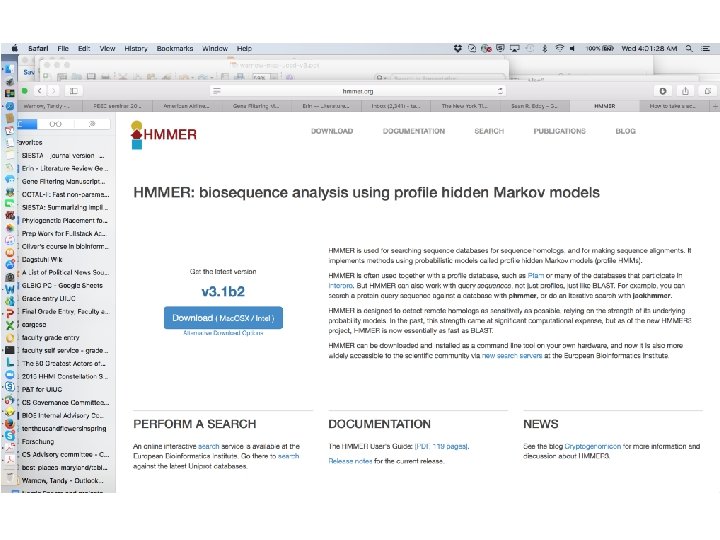The width and height of the screenshot is (720, 540).
Task: Open the Dropbox menu bar icon
Action: (x=457, y=48)
